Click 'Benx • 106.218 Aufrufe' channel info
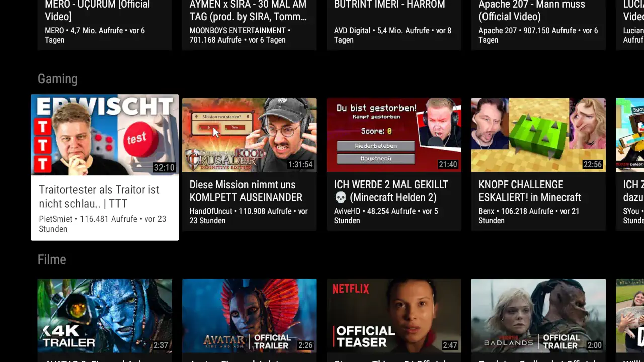Screen dimensions: 644x362 point(529,216)
